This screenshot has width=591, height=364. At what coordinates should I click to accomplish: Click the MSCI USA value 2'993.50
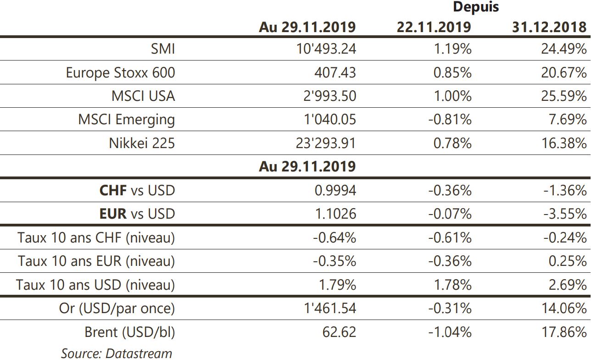pos(329,96)
